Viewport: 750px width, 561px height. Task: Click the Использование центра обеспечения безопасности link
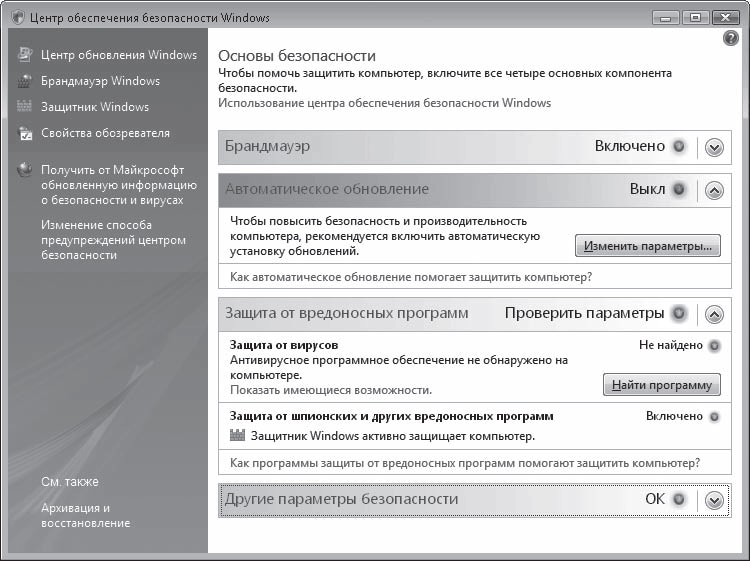pos(384,103)
